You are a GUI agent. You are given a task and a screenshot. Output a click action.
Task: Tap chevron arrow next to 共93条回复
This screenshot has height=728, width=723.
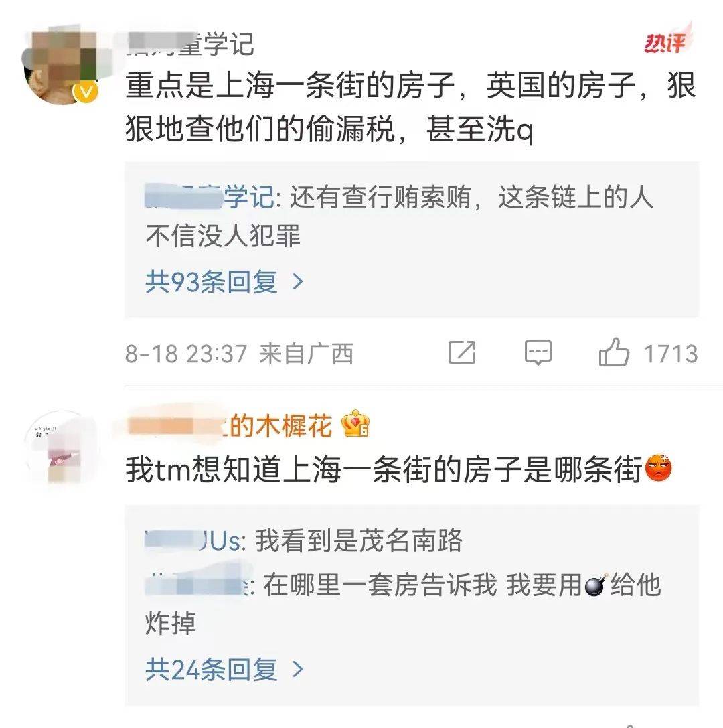(298, 282)
